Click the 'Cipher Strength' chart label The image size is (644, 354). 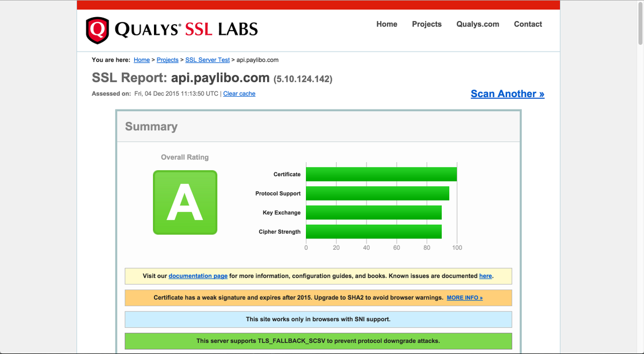tap(280, 232)
